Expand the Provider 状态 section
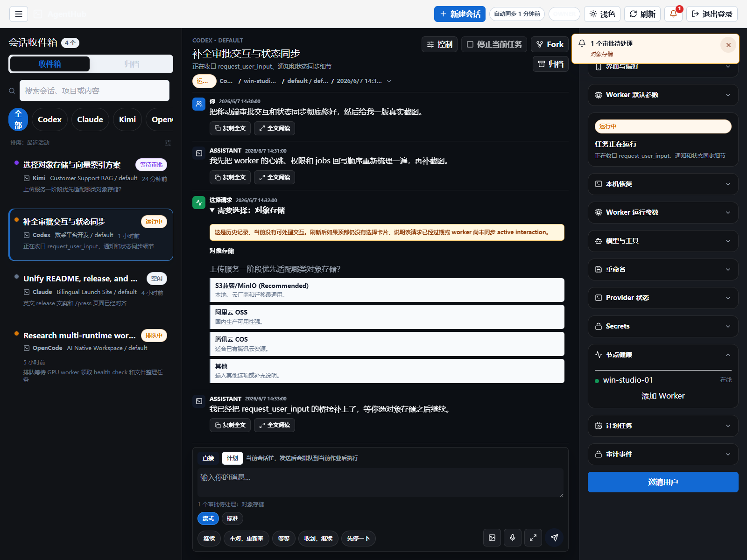This screenshot has width=747, height=560. click(663, 298)
